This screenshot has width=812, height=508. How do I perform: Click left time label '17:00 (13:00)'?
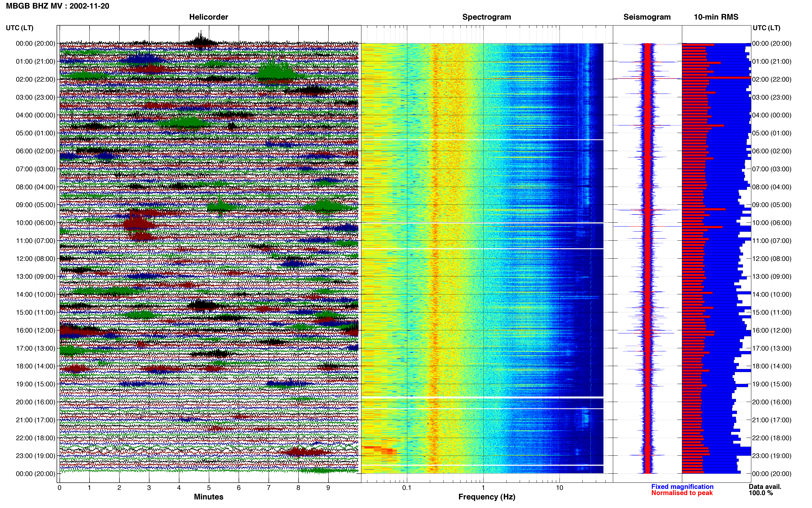click(x=36, y=348)
